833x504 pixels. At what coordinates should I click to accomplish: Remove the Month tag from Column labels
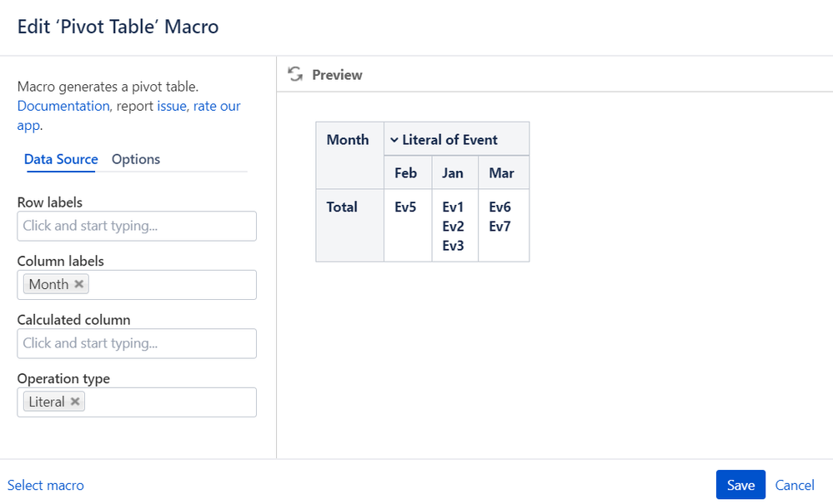[x=79, y=284]
